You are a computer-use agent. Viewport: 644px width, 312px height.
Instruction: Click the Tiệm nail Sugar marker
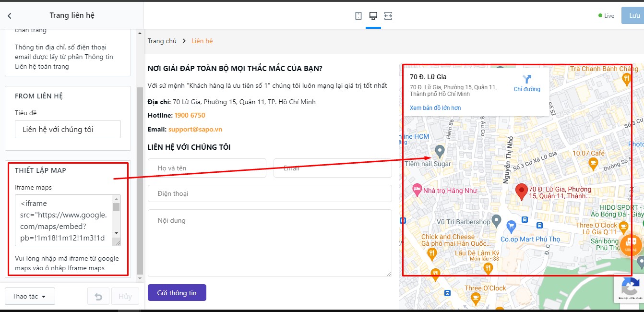point(440,151)
